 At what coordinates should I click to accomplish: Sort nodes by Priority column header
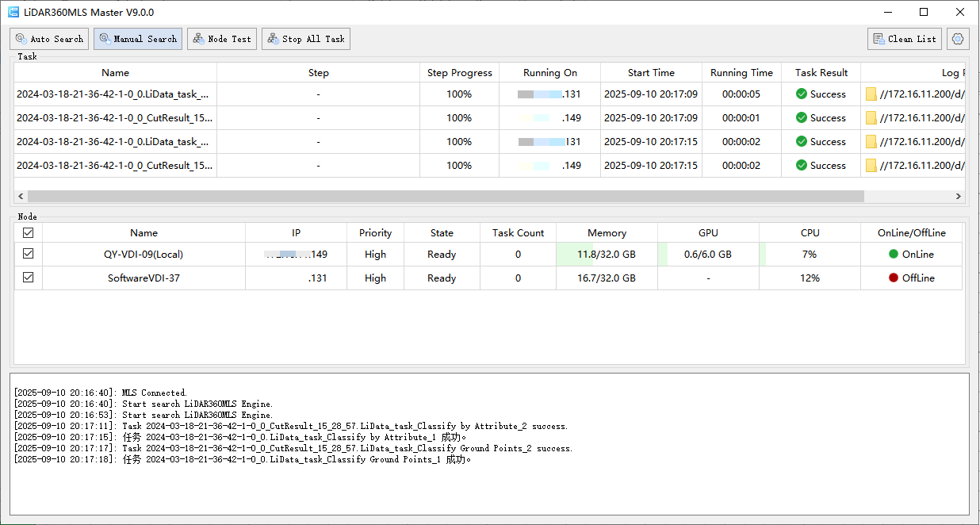375,233
